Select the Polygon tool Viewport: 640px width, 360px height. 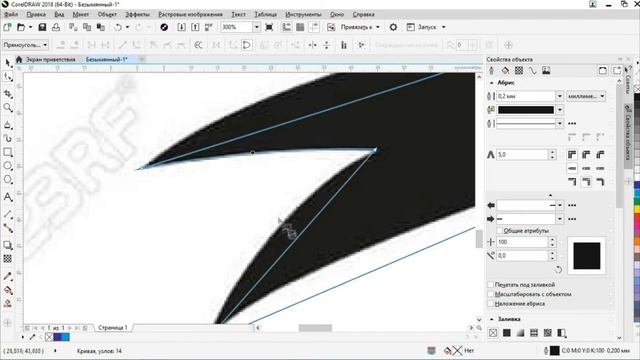[x=8, y=180]
